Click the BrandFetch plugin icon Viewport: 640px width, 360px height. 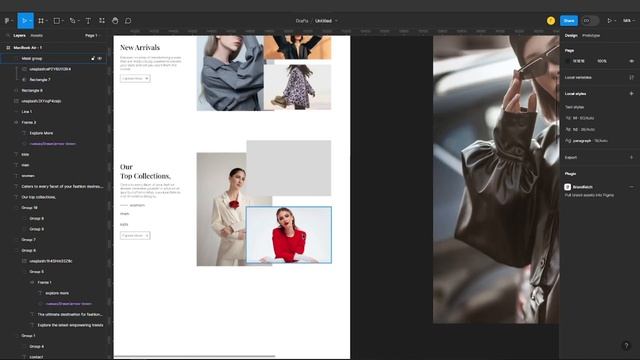pos(567,187)
